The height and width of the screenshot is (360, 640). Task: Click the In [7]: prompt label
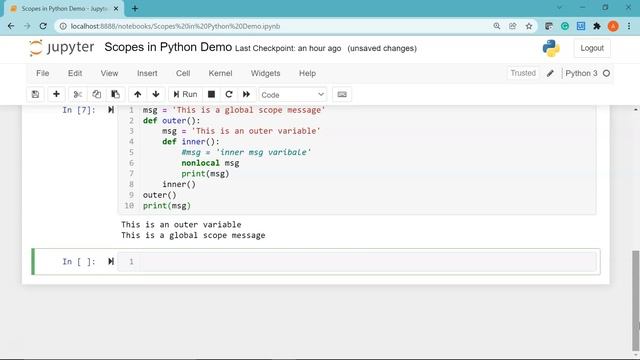click(x=79, y=110)
